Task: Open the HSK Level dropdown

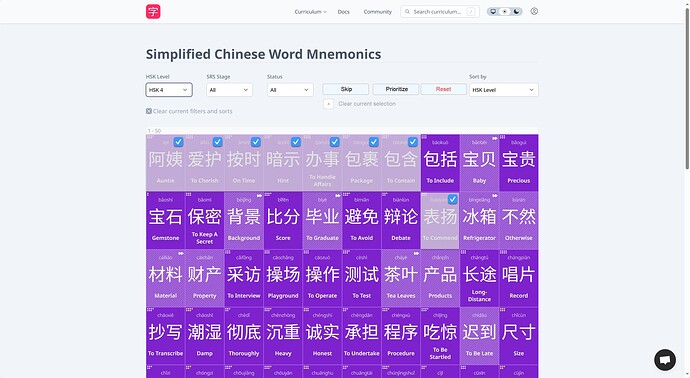Action: click(169, 90)
